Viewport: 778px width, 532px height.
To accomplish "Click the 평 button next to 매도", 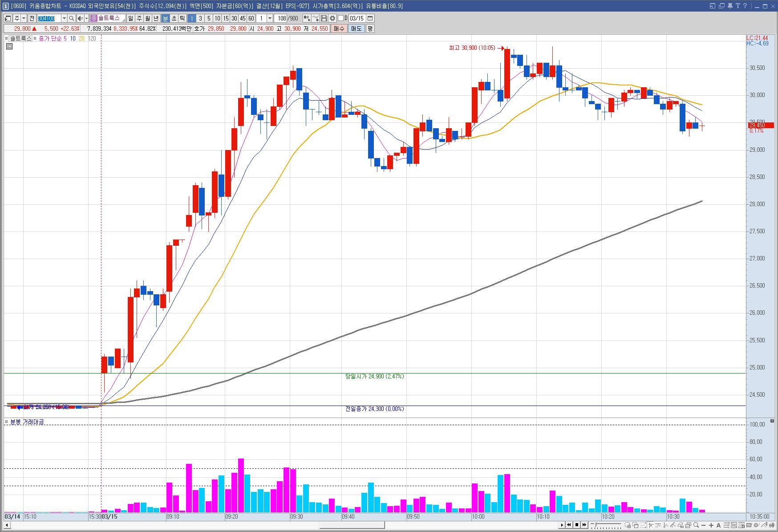I will click(x=370, y=28).
